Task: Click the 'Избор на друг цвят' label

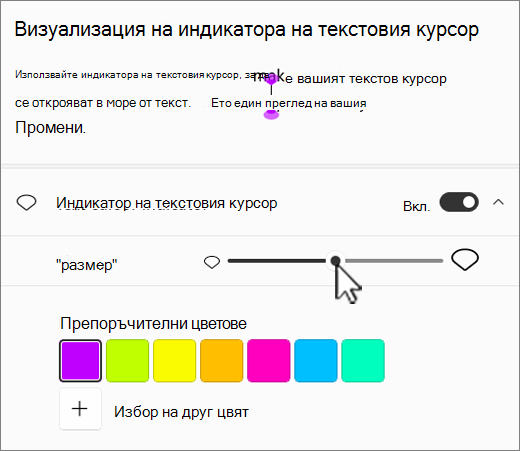Action: pos(181,412)
